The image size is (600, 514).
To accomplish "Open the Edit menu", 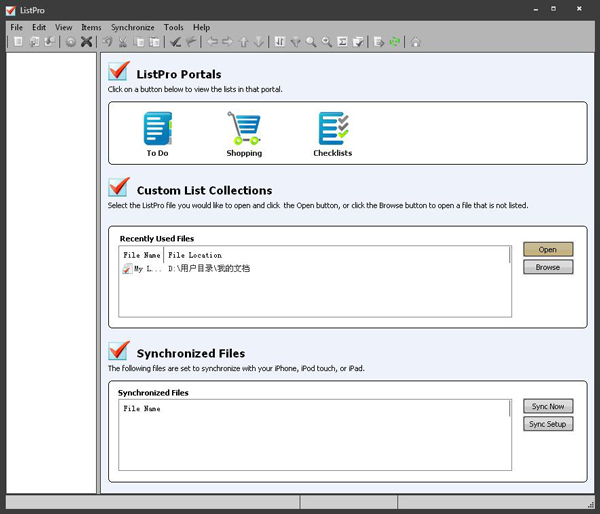I will 39,27.
